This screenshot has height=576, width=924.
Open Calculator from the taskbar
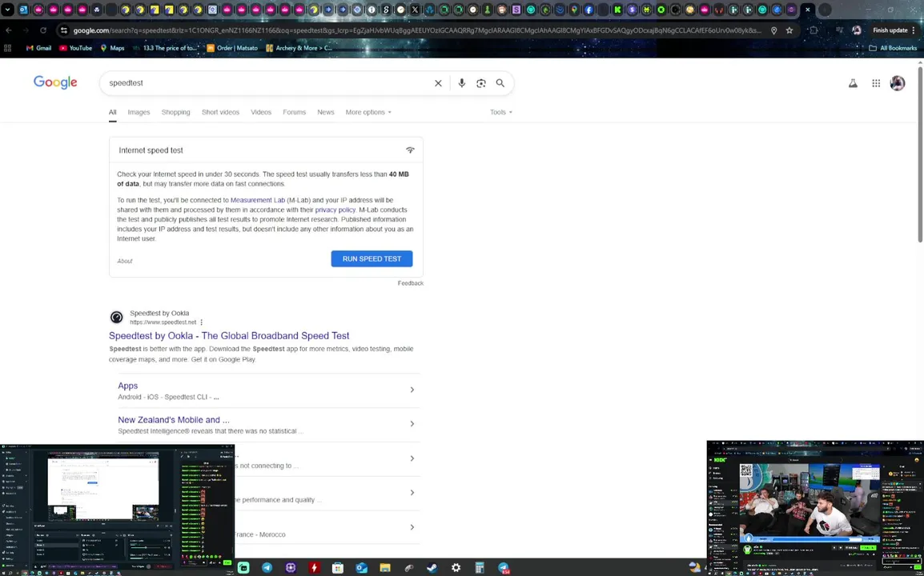[480, 568]
